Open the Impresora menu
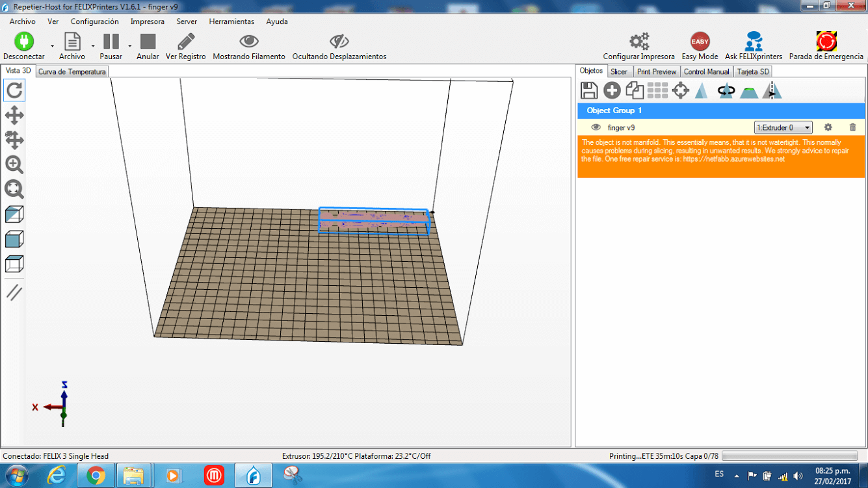This screenshot has width=868, height=488. 148,21
